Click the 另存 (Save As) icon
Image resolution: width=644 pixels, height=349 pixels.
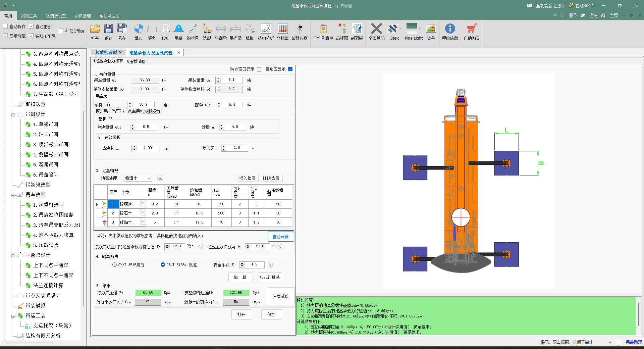122,32
